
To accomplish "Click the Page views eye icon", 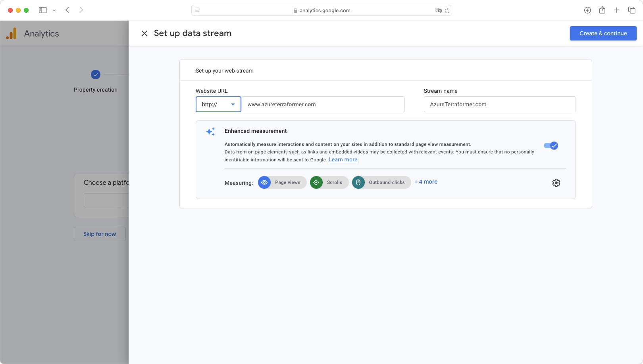I will 264,182.
